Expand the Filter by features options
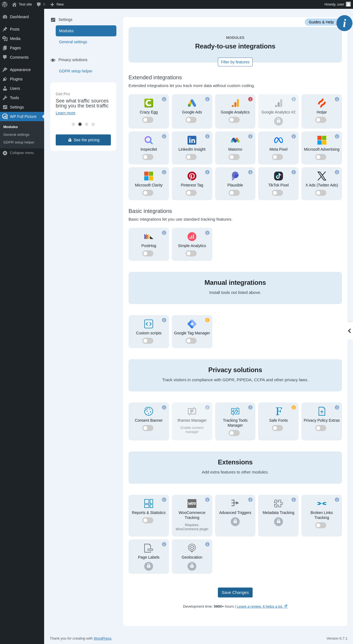 235,62
